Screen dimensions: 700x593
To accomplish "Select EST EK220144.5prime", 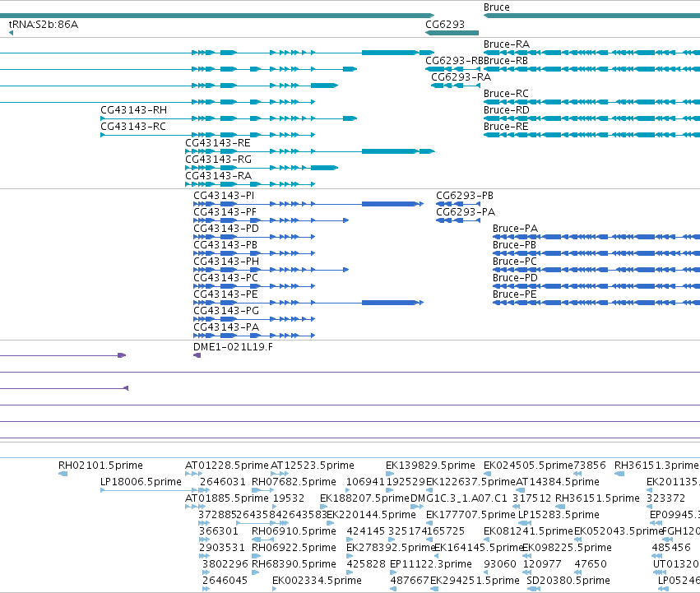I will (372, 516).
